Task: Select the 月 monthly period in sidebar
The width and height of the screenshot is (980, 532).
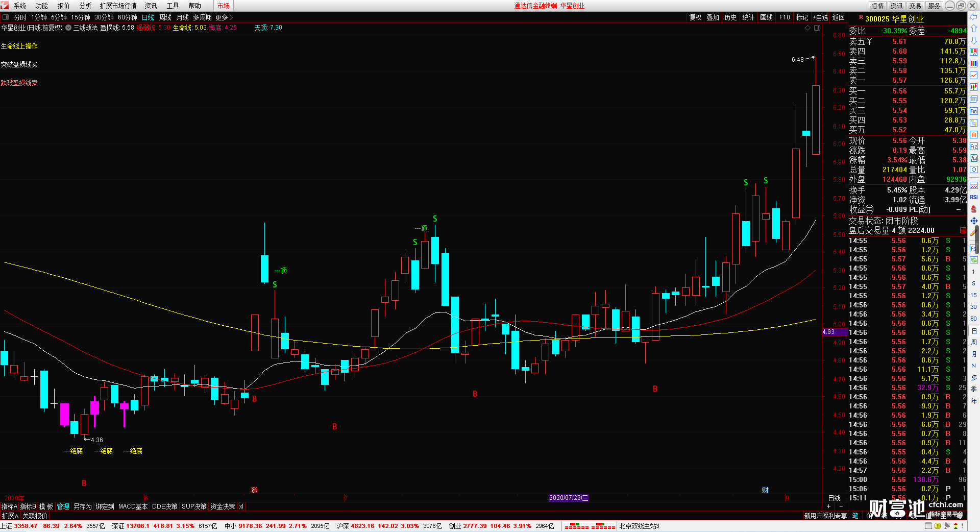Action: [x=973, y=354]
